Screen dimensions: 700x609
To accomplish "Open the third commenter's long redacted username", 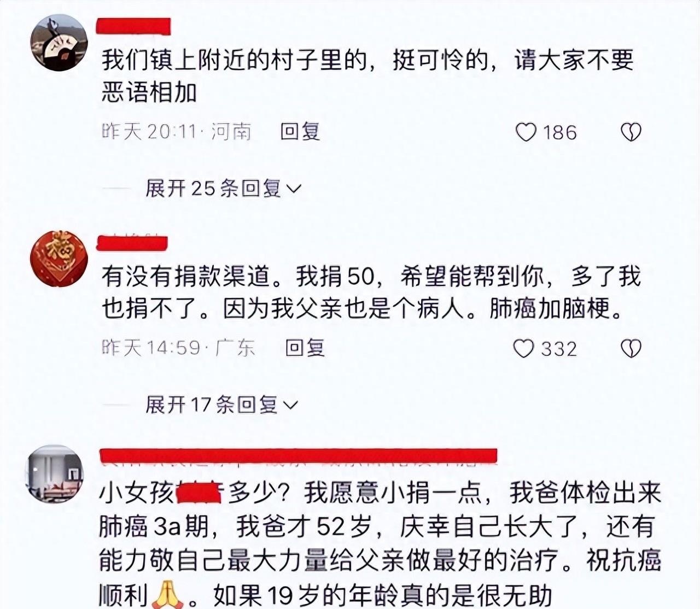I will (x=299, y=456).
